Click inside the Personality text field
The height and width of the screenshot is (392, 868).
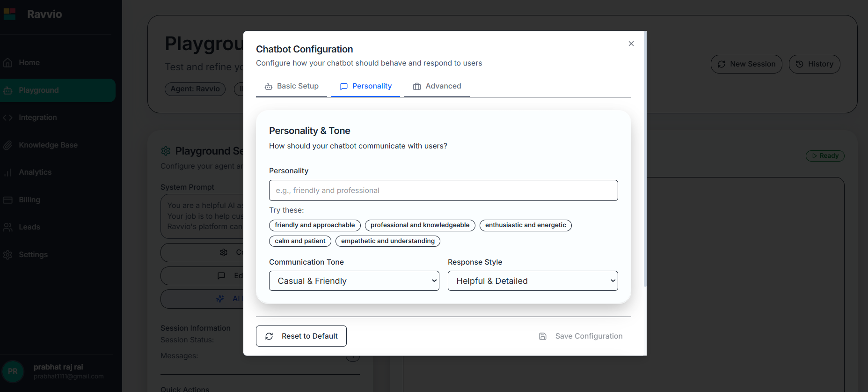click(x=443, y=190)
